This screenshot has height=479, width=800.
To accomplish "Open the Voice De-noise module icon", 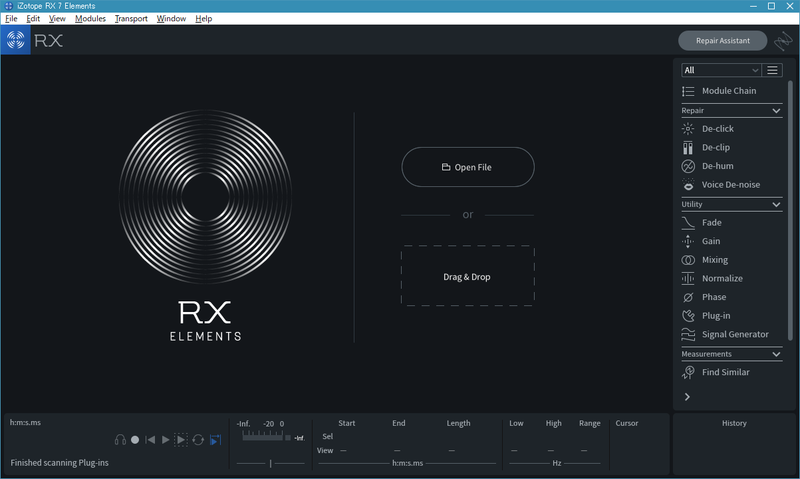I will pos(688,185).
